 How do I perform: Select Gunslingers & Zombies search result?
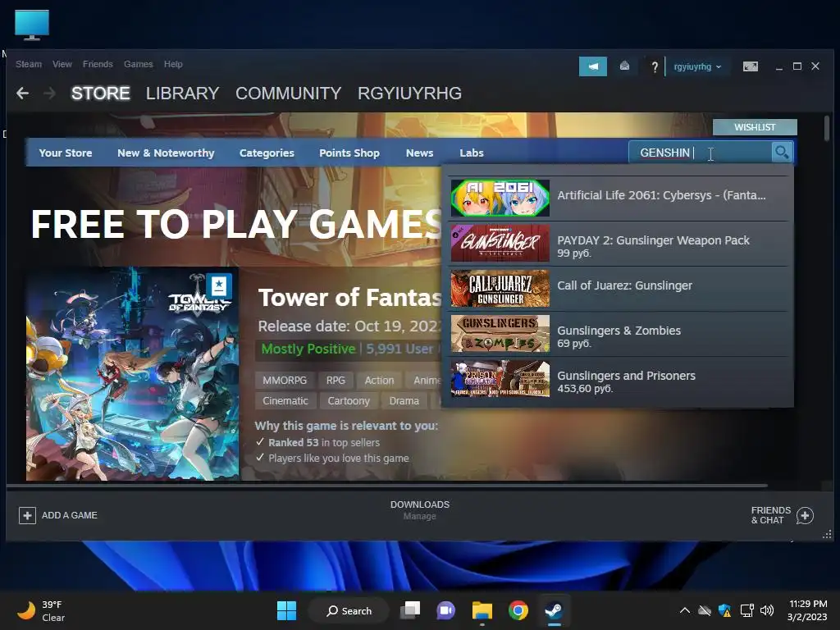[619, 333]
